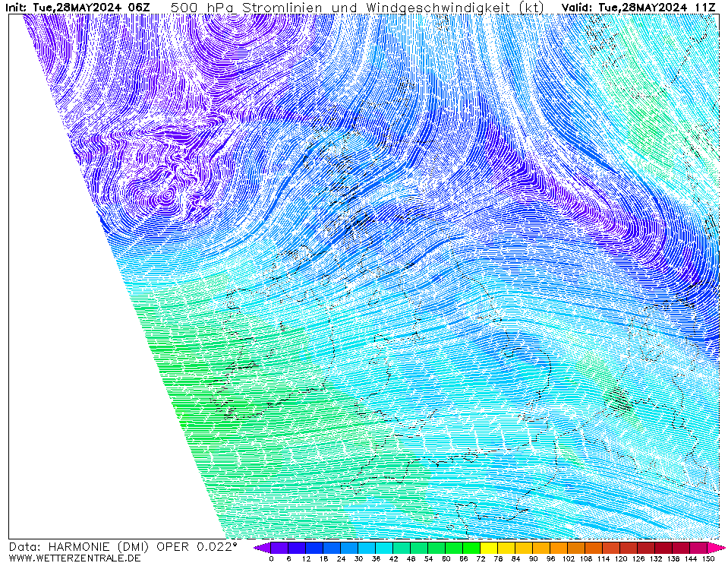
Task: Click the 'WWW.WETTERZENTRALE.DE' text
Action: click(74, 558)
